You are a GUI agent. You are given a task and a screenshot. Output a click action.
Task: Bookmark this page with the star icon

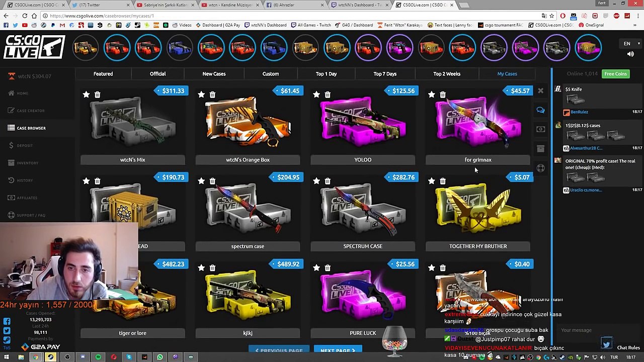[551, 16]
